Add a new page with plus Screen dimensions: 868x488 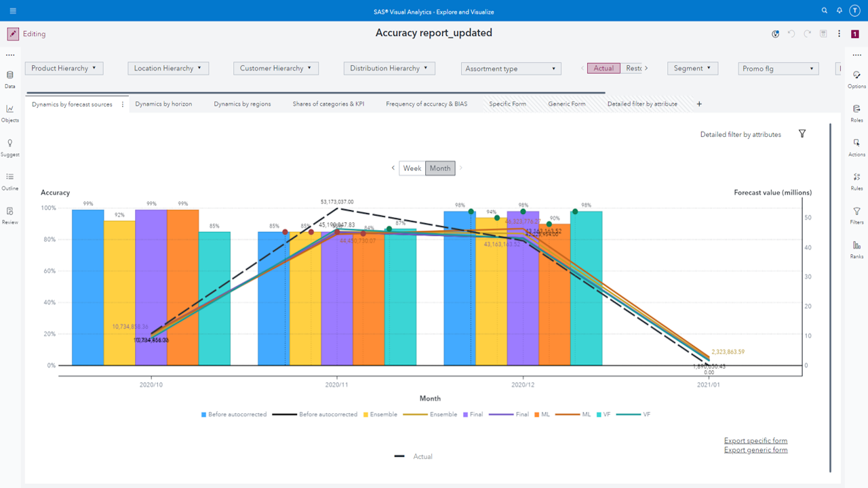tap(699, 104)
